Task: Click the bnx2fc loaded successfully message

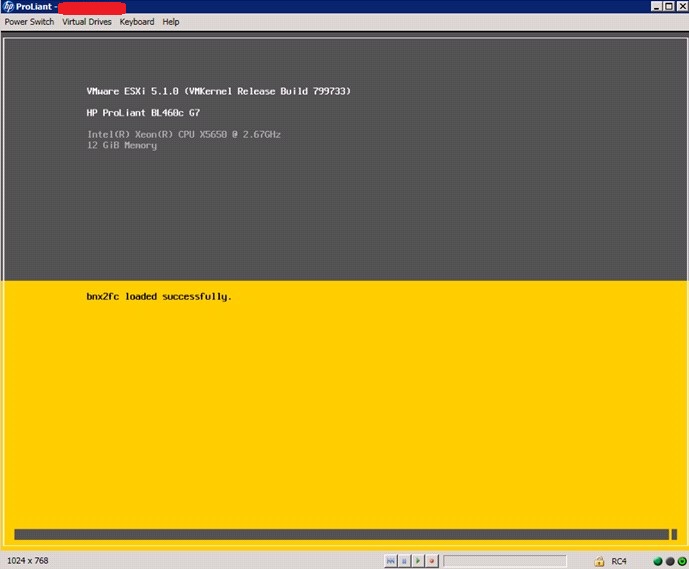Action: [x=159, y=297]
